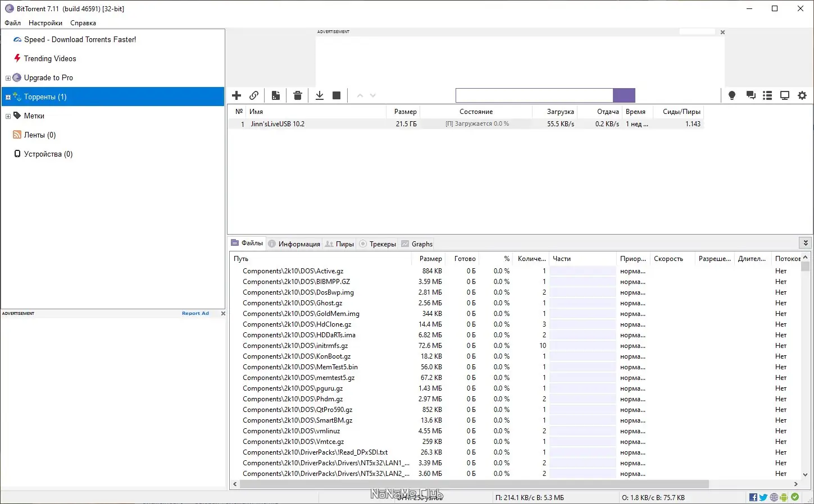Move torrent up in queue

[x=360, y=95]
